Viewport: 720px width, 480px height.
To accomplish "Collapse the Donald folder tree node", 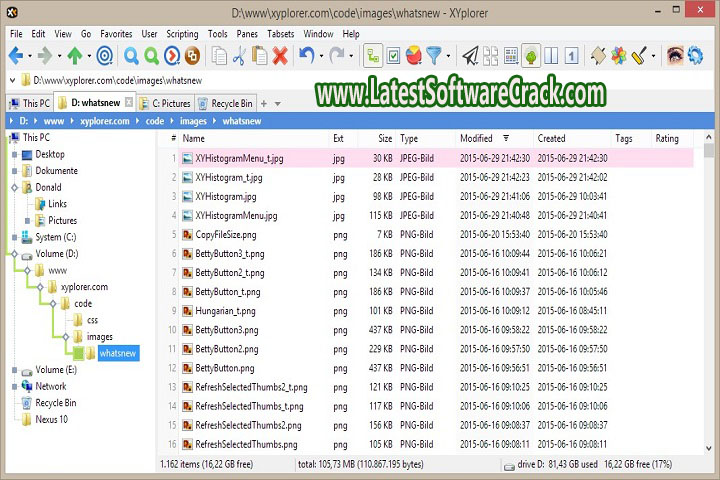I will click(13, 187).
